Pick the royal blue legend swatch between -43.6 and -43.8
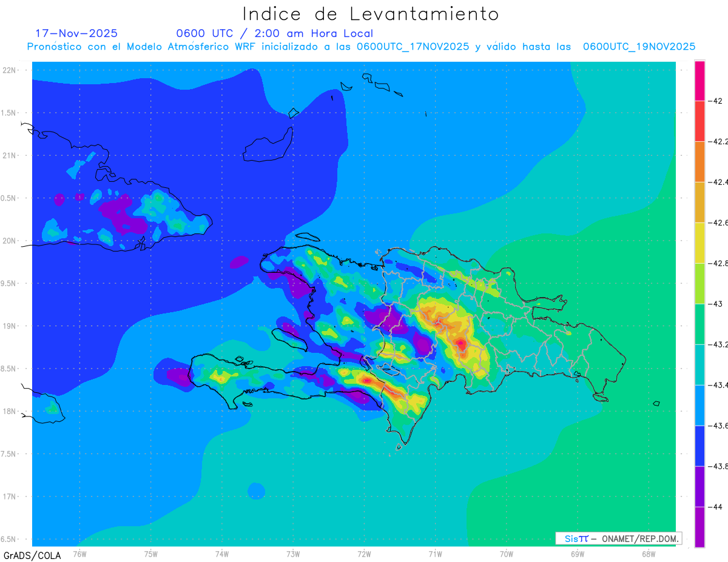 (x=699, y=446)
